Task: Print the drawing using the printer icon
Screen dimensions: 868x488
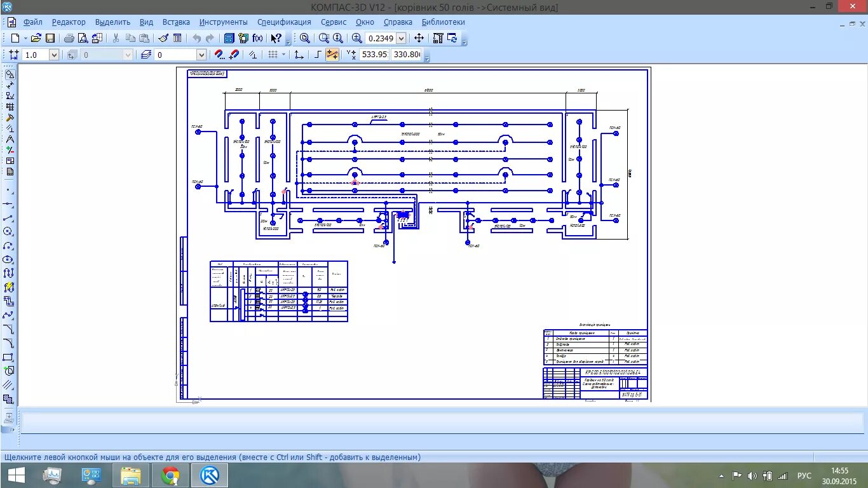Action: point(69,38)
